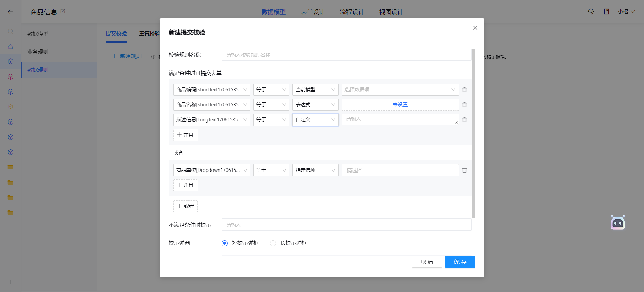Image resolution: width=644 pixels, height=292 pixels.
Task: Click the orange presentation icon in the sidebar
Action: pyautogui.click(x=10, y=107)
